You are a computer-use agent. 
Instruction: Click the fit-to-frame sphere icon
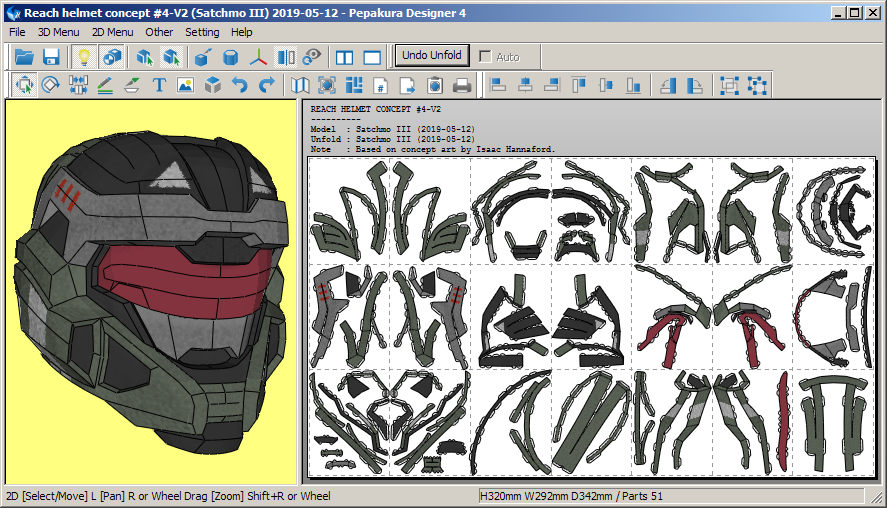click(327, 85)
